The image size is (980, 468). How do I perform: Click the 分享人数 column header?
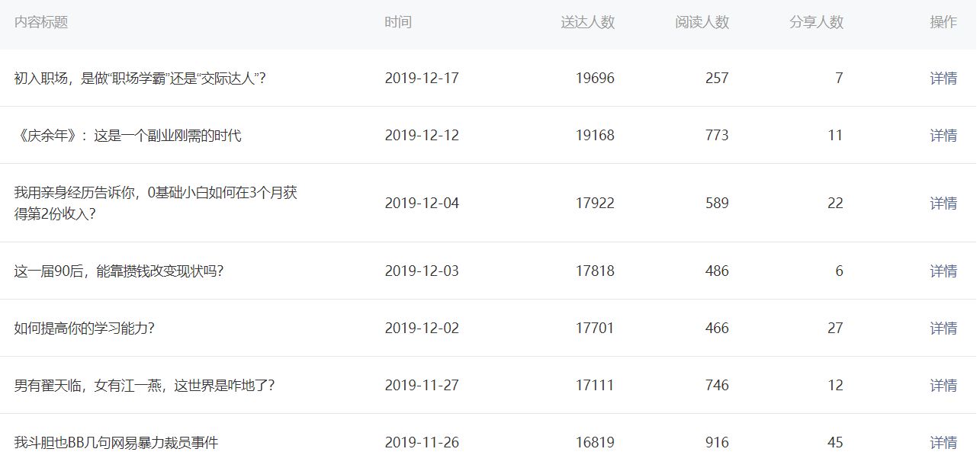click(x=816, y=23)
